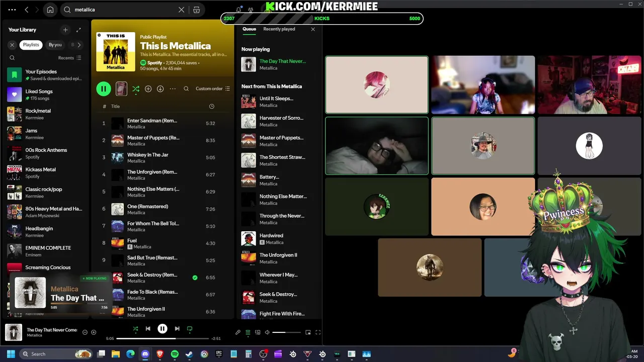Open the Spotify three-dots main menu
Screen dimensions: 644x362
coord(12,10)
